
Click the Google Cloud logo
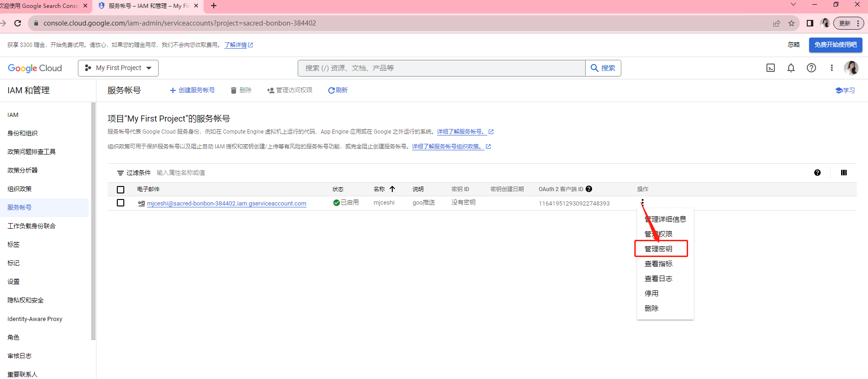coord(35,68)
